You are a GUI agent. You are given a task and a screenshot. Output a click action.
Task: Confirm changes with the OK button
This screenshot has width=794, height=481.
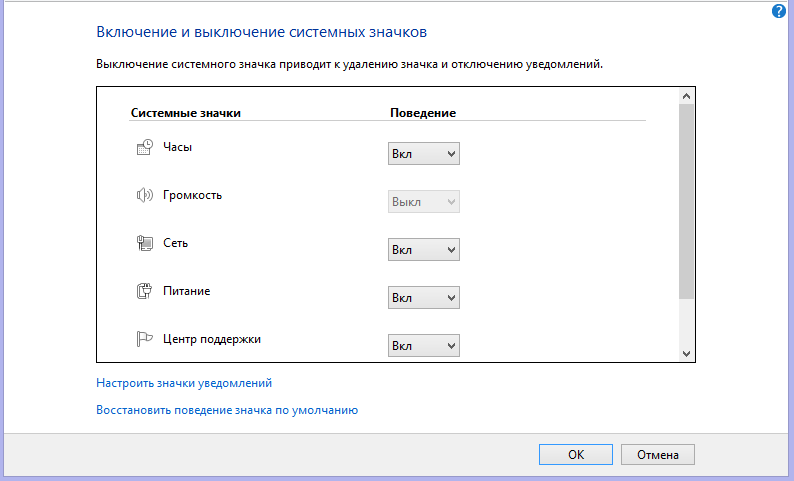pos(575,454)
